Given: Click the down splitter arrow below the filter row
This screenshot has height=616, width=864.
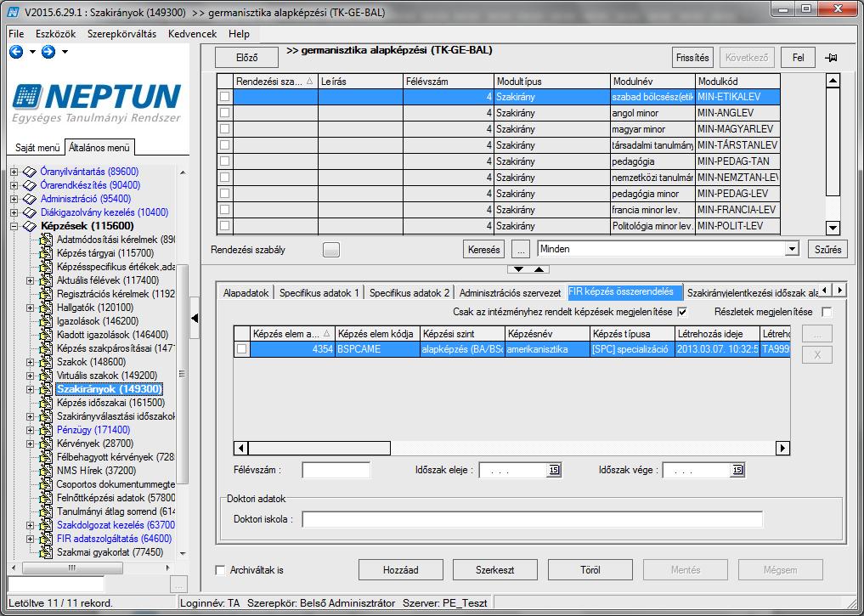Looking at the screenshot, I should tap(518, 269).
